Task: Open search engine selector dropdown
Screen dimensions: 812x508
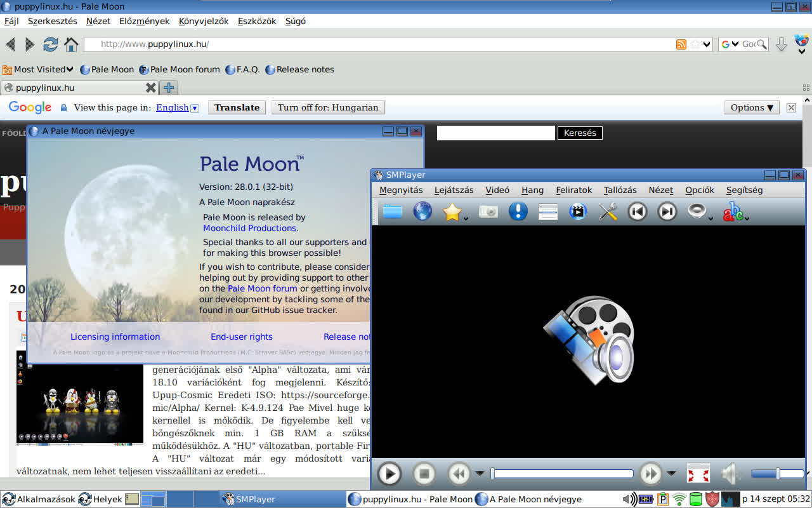Action: pyautogui.click(x=730, y=44)
